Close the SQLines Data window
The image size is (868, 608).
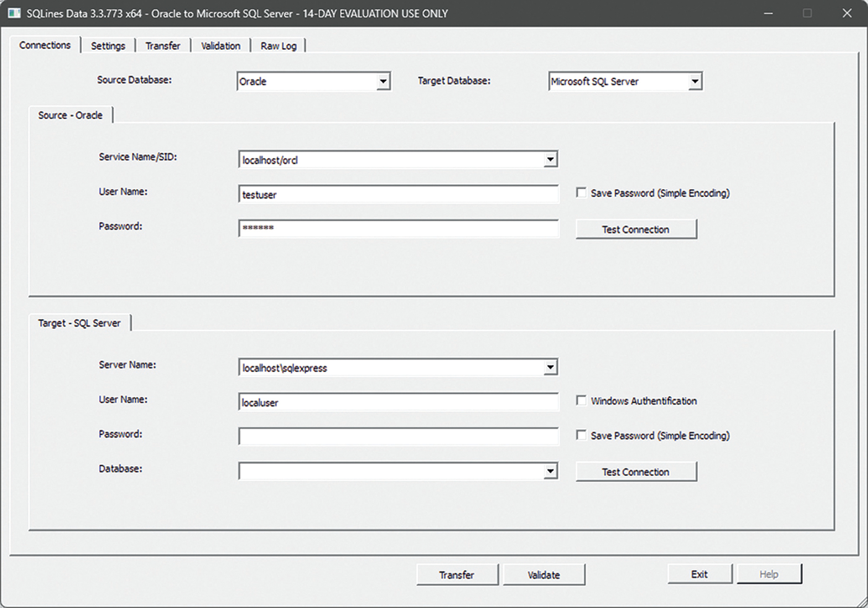coord(847,13)
